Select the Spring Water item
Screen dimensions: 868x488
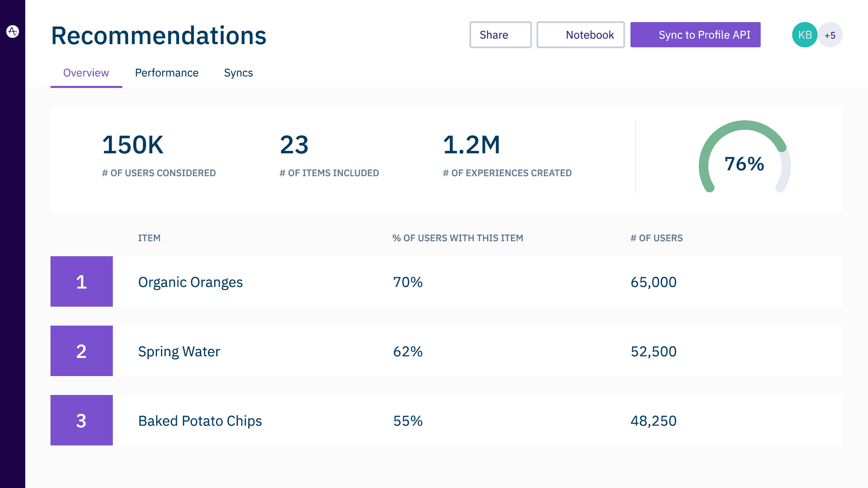(179, 352)
